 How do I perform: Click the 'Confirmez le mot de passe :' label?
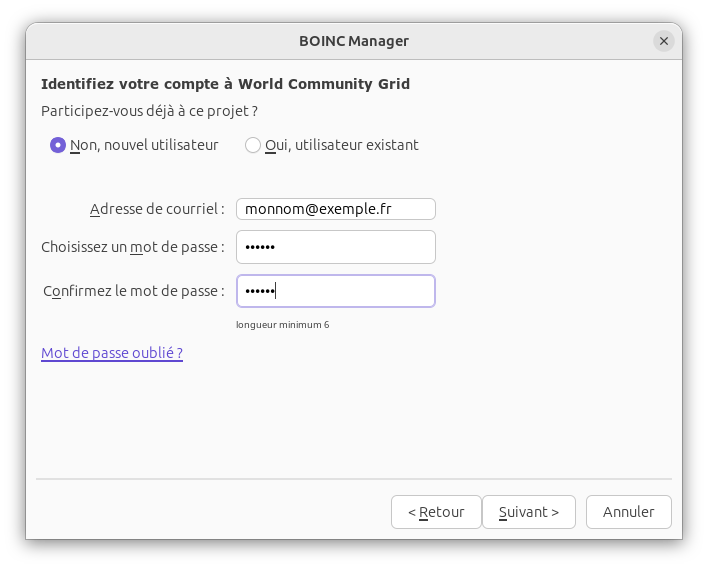pos(134,291)
